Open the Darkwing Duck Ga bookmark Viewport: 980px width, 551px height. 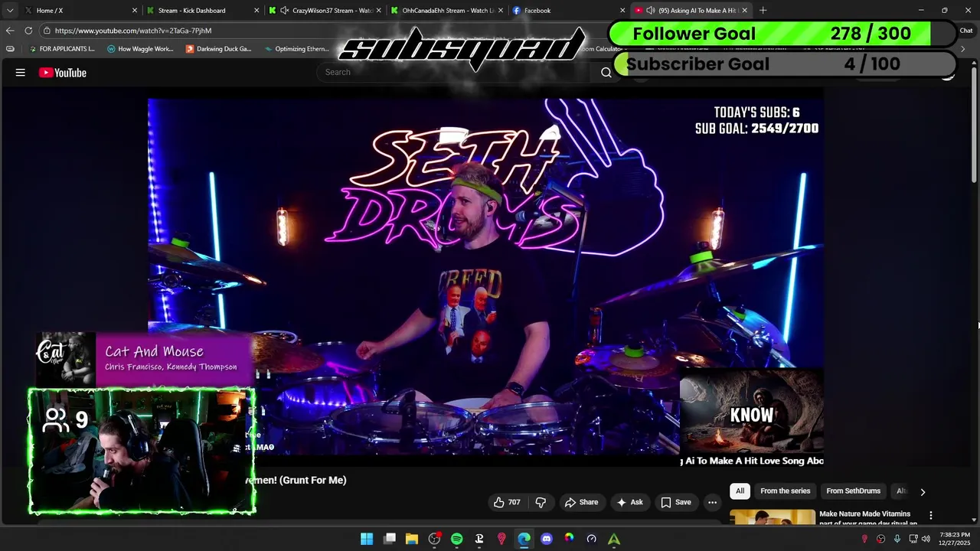(x=218, y=49)
